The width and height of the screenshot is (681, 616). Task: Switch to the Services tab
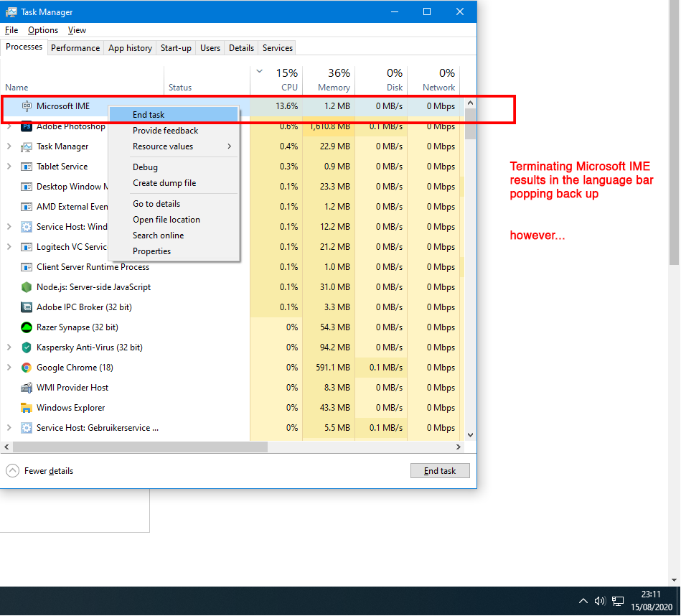[x=278, y=48]
